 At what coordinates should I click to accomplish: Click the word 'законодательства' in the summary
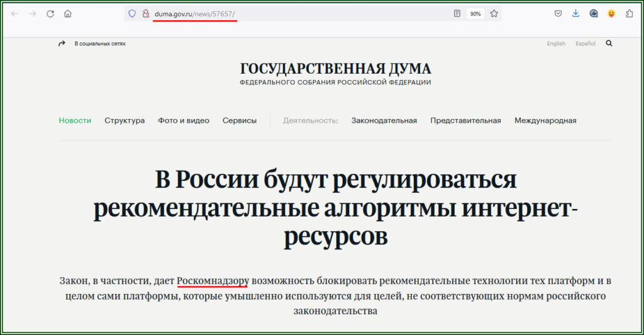(335, 310)
